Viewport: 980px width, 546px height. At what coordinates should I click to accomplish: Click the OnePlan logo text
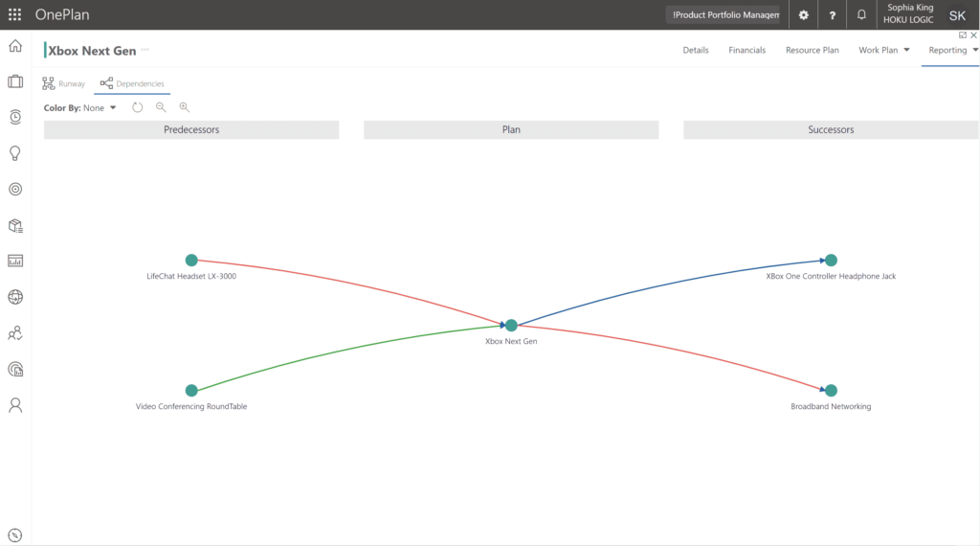(x=62, y=14)
